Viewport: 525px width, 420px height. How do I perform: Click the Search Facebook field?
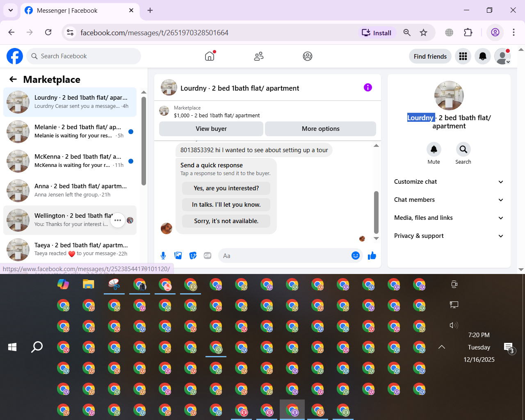84,56
